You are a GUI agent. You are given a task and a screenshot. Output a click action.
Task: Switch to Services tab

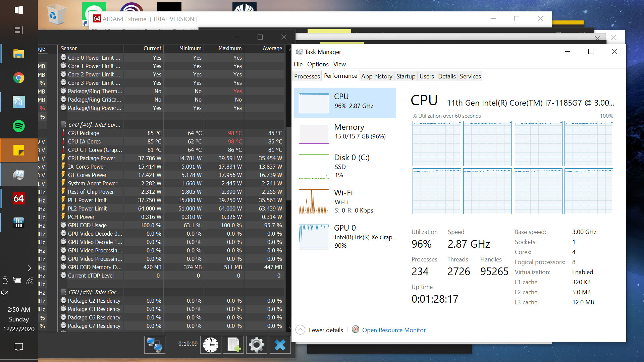(470, 76)
